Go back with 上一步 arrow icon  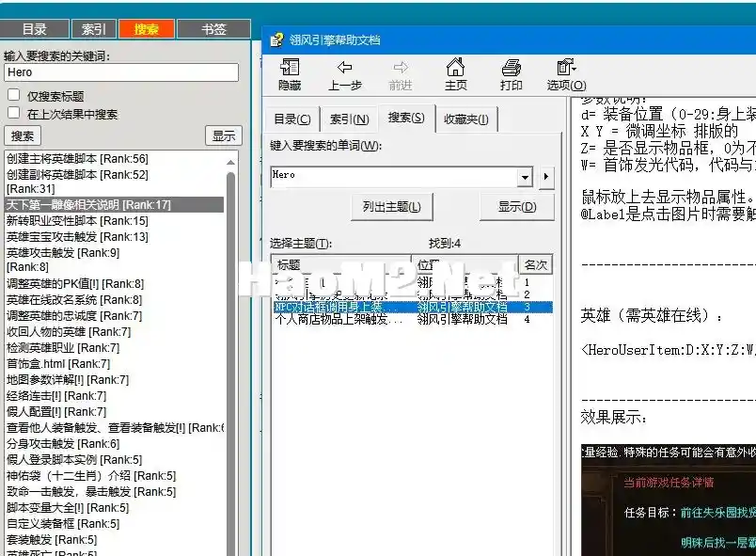click(x=345, y=68)
